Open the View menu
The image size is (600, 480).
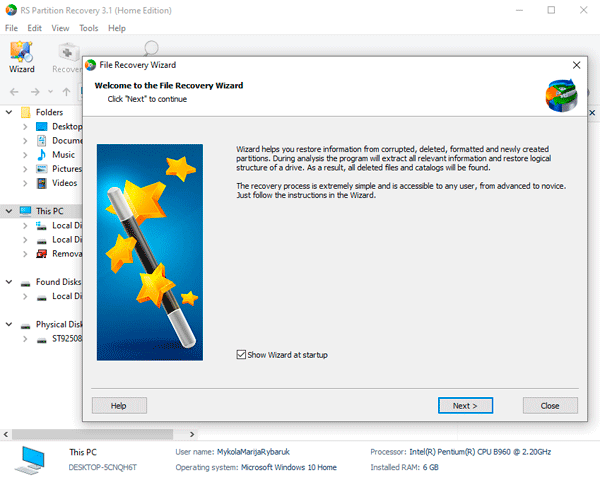click(x=60, y=28)
